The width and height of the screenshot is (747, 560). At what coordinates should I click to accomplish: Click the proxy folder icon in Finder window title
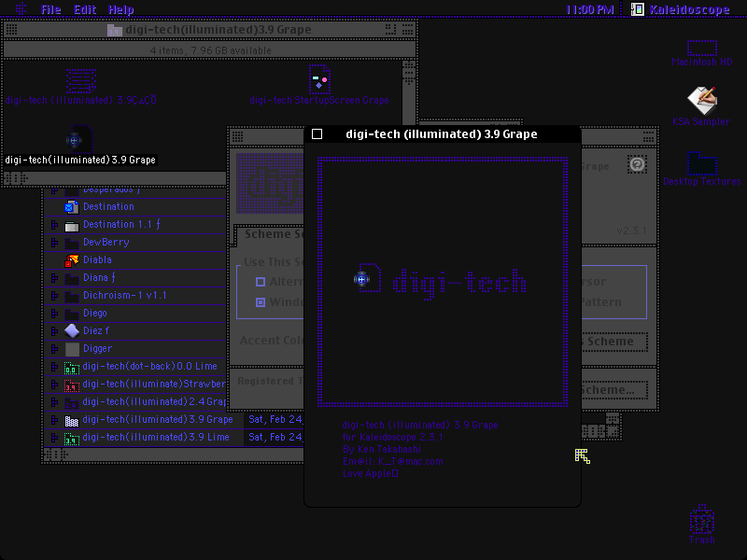[114, 30]
